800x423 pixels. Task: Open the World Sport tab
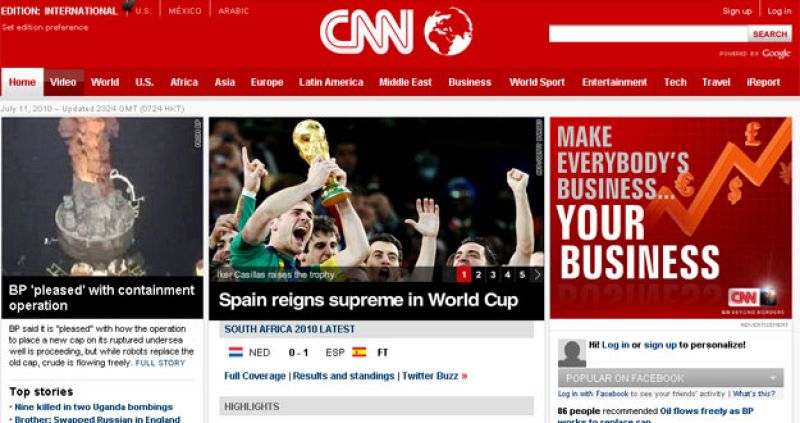537,82
